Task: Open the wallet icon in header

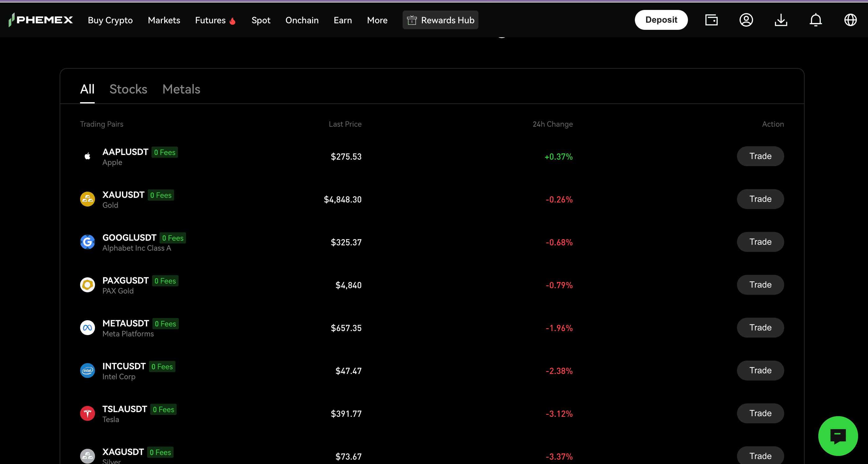Action: tap(711, 20)
